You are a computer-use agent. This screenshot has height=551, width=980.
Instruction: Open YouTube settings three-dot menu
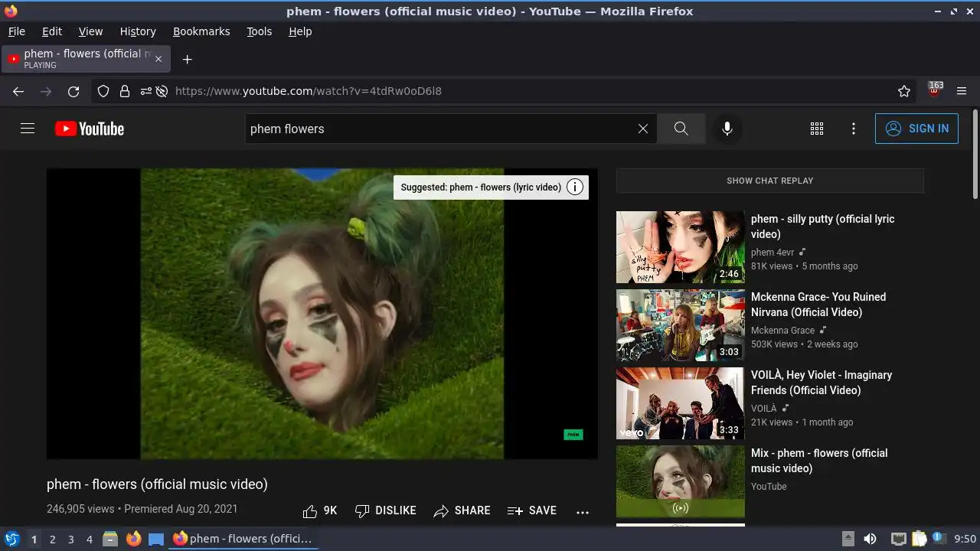point(854,129)
